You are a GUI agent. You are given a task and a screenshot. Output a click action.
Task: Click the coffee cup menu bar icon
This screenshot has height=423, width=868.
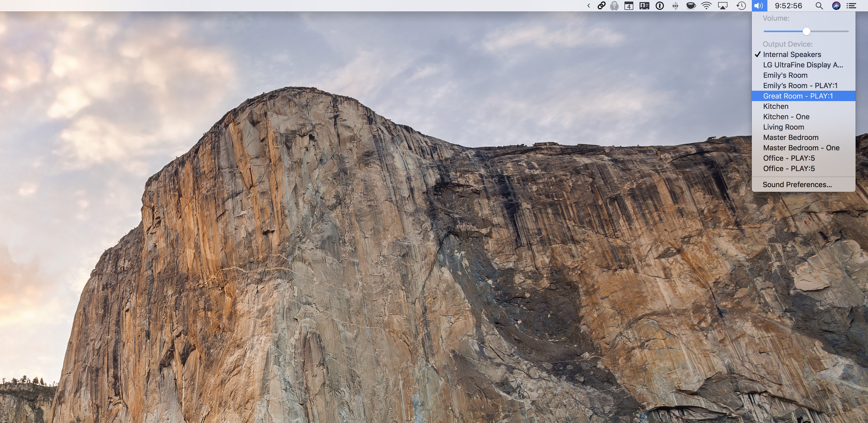(691, 6)
